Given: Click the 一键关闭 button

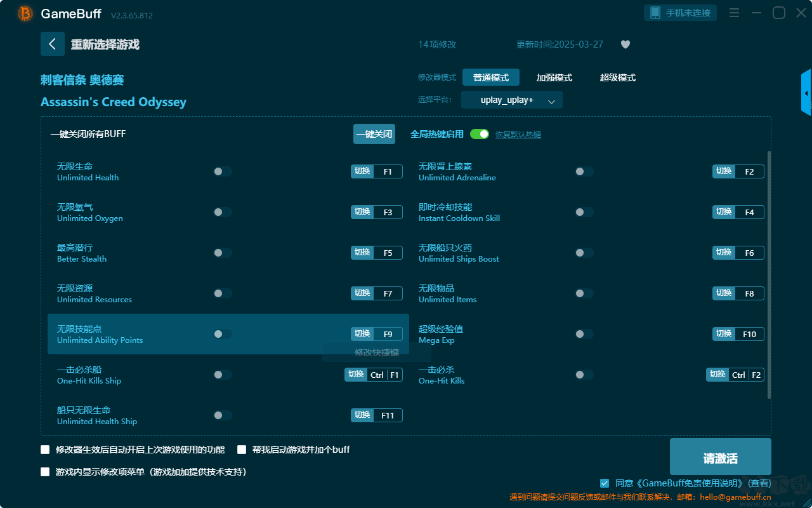Looking at the screenshot, I should coord(374,134).
